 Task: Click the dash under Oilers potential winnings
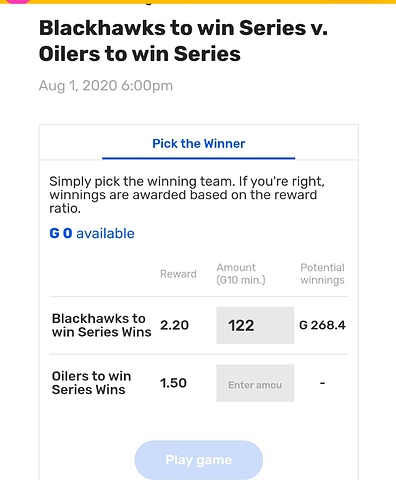pyautogui.click(x=322, y=383)
